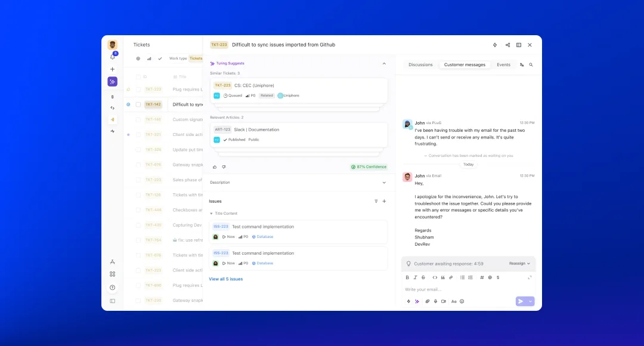Insert a blockquote in email editor
The height and width of the screenshot is (346, 644).
click(442, 277)
